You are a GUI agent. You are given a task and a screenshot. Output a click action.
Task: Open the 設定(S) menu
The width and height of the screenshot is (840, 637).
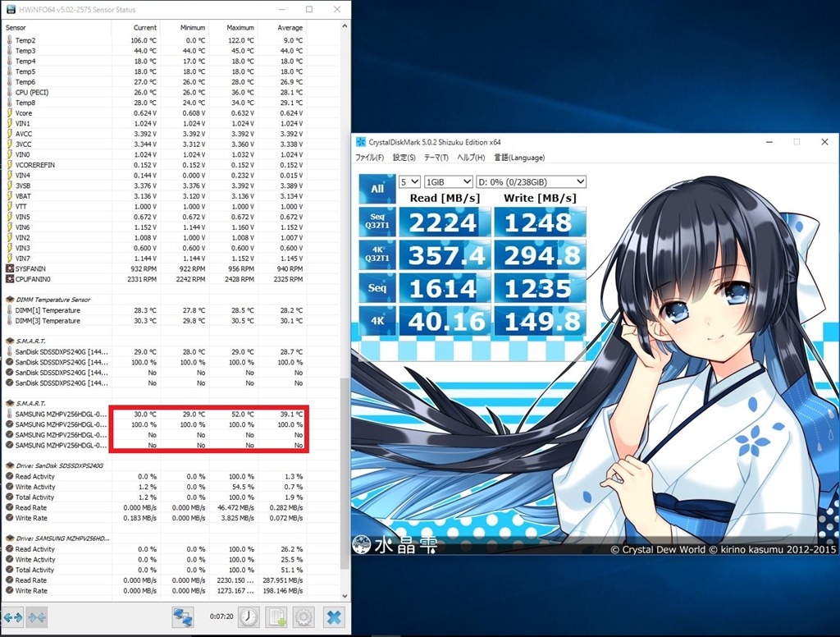point(404,158)
